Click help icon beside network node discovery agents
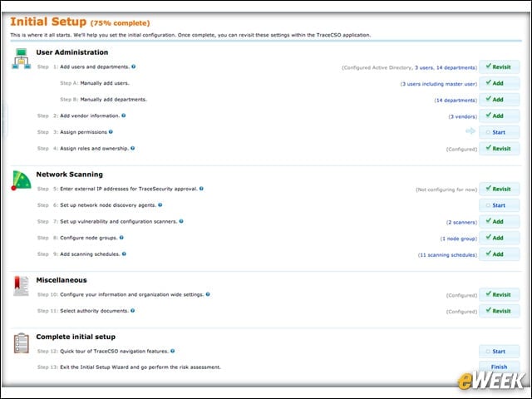 pos(160,204)
